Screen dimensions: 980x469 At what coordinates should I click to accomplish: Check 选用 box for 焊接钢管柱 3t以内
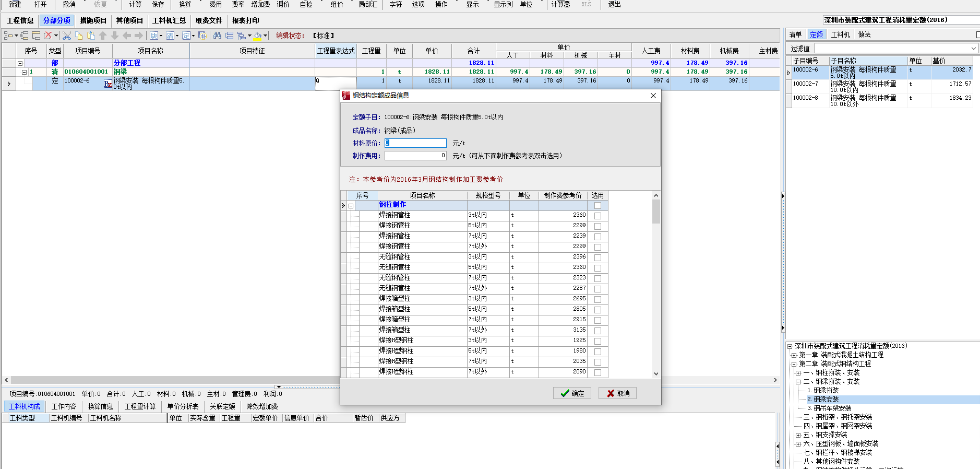[597, 216]
